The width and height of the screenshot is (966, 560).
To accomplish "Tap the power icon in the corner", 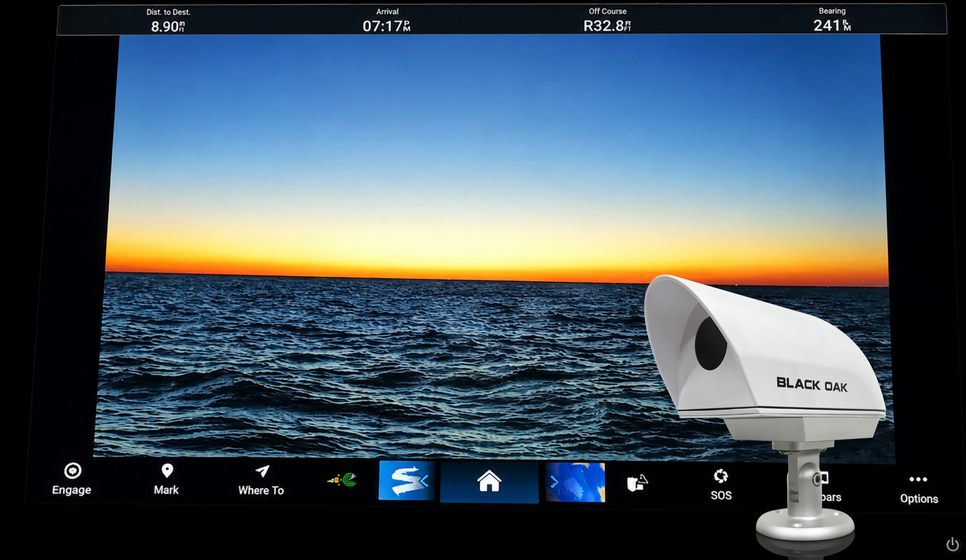I will (952, 545).
